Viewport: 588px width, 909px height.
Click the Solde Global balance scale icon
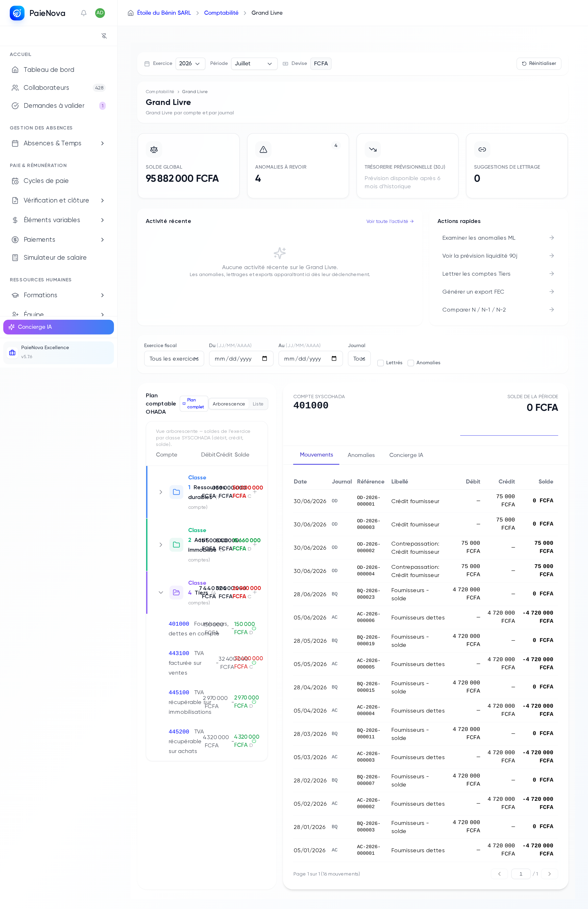click(x=154, y=150)
